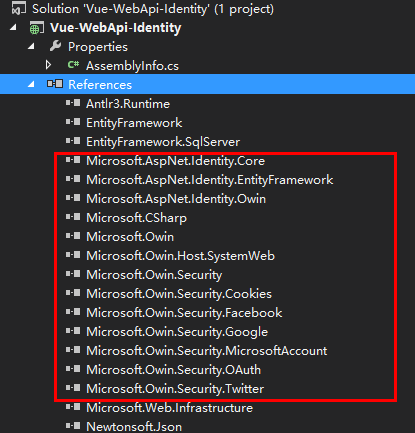Viewport: 415px width, 433px height.
Task: Click the Solution icon at the tree's top
Action: point(19,8)
